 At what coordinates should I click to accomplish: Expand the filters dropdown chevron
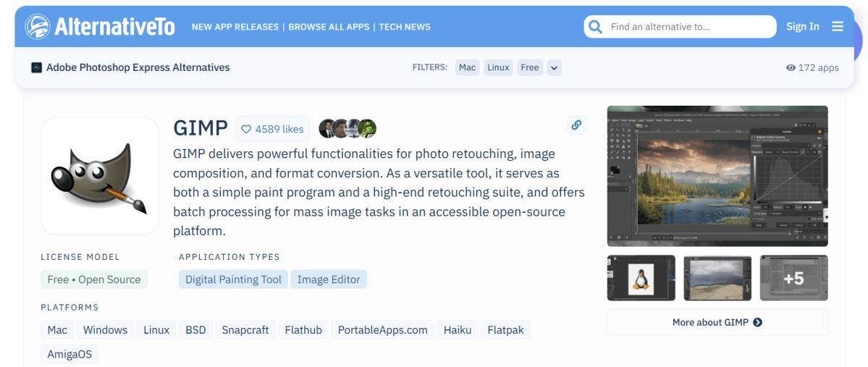554,68
